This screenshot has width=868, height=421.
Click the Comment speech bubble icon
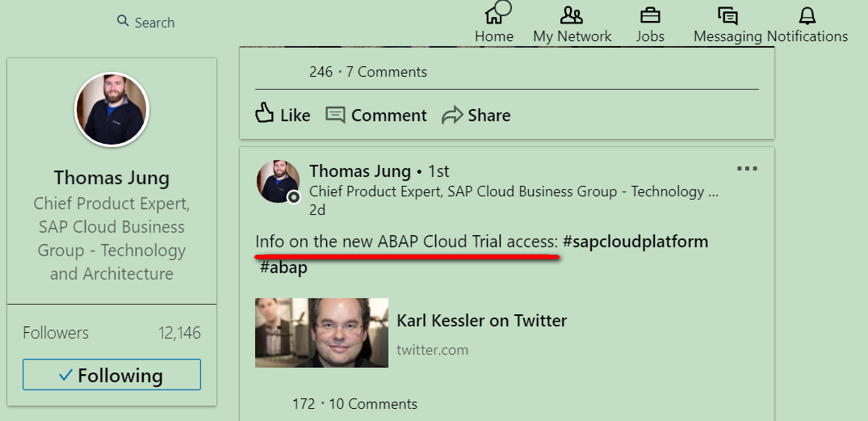click(x=335, y=115)
